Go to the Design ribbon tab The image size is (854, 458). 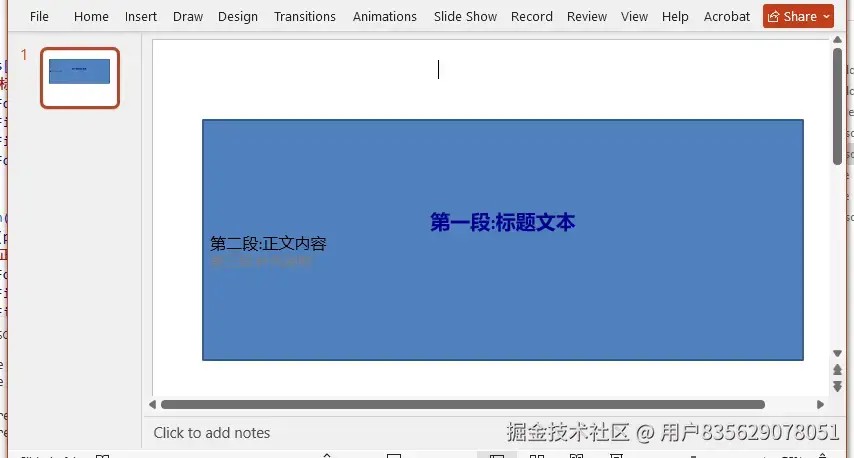(238, 16)
